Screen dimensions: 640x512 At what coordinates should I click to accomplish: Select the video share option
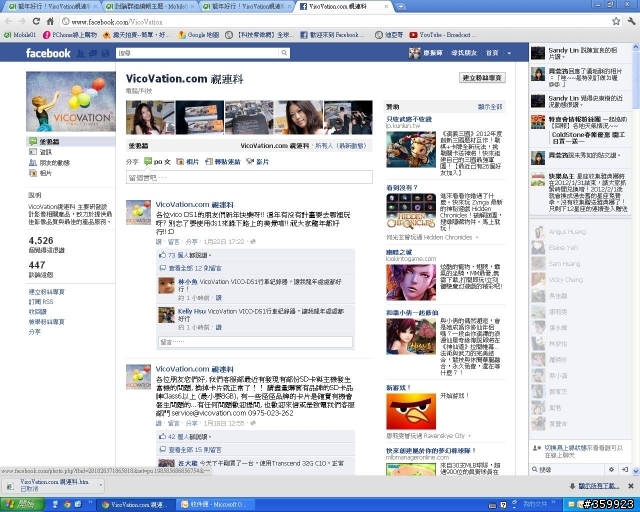[x=258, y=162]
